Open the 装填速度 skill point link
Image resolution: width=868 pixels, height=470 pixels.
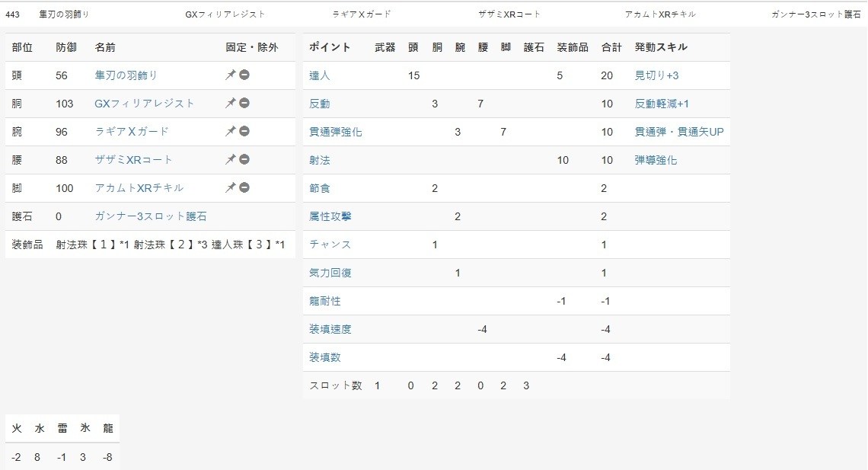pyautogui.click(x=330, y=329)
